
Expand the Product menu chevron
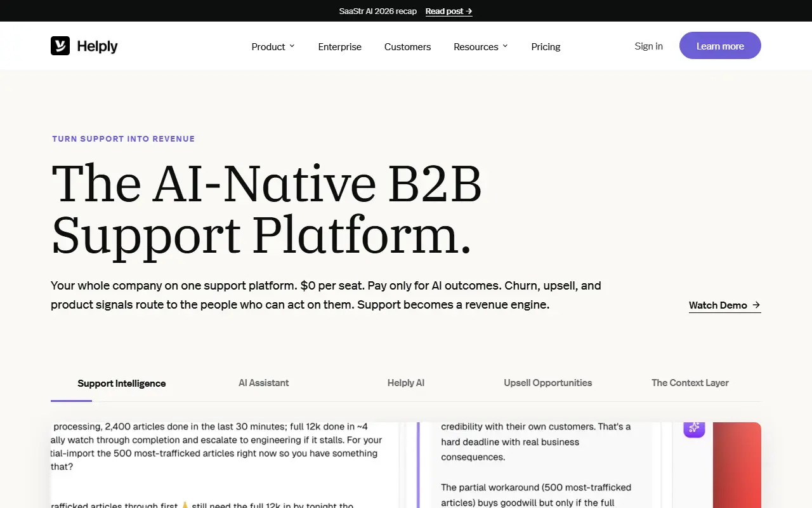(x=292, y=46)
